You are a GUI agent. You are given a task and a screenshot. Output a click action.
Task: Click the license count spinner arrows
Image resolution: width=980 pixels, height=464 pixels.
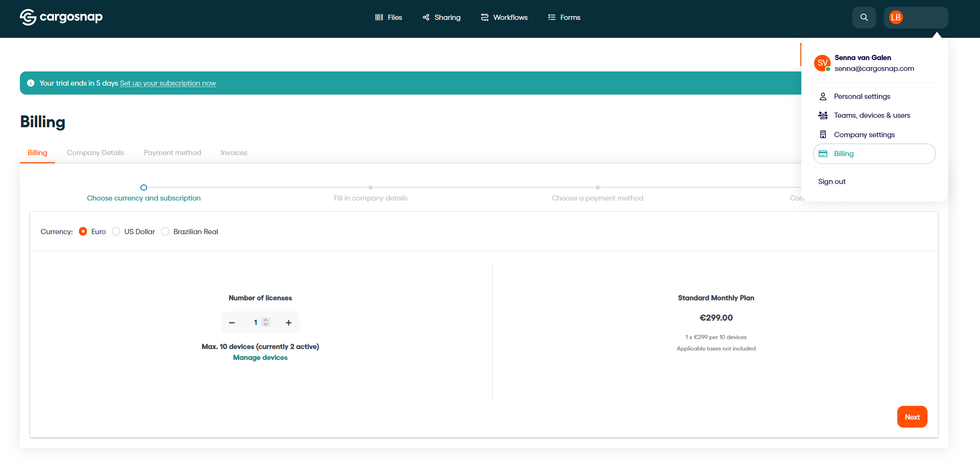(266, 322)
